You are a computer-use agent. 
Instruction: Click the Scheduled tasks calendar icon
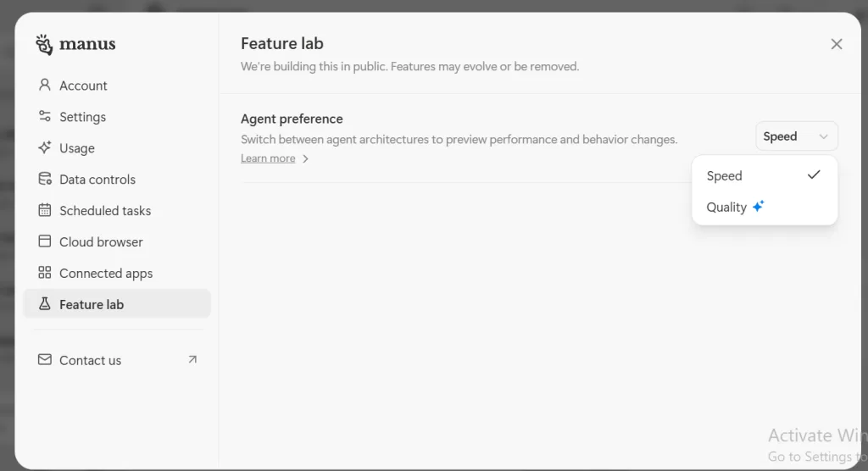click(45, 210)
